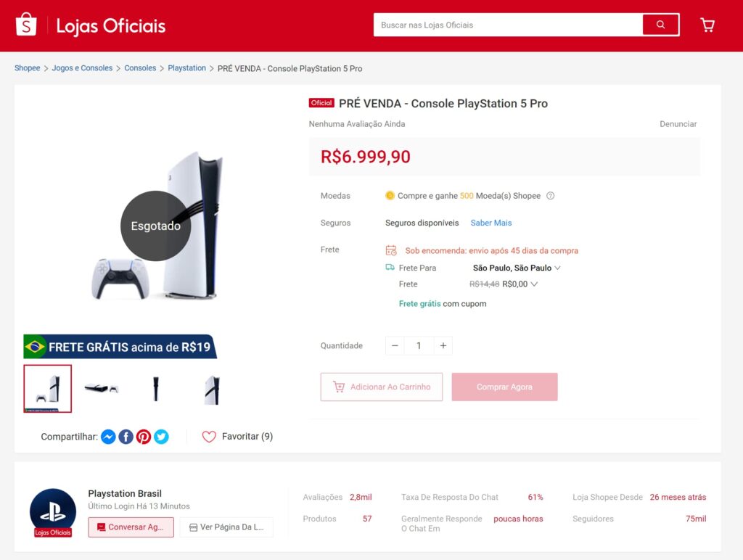Expand São Paulo shipping destination dropdown
The image size is (743, 560).
517,268
